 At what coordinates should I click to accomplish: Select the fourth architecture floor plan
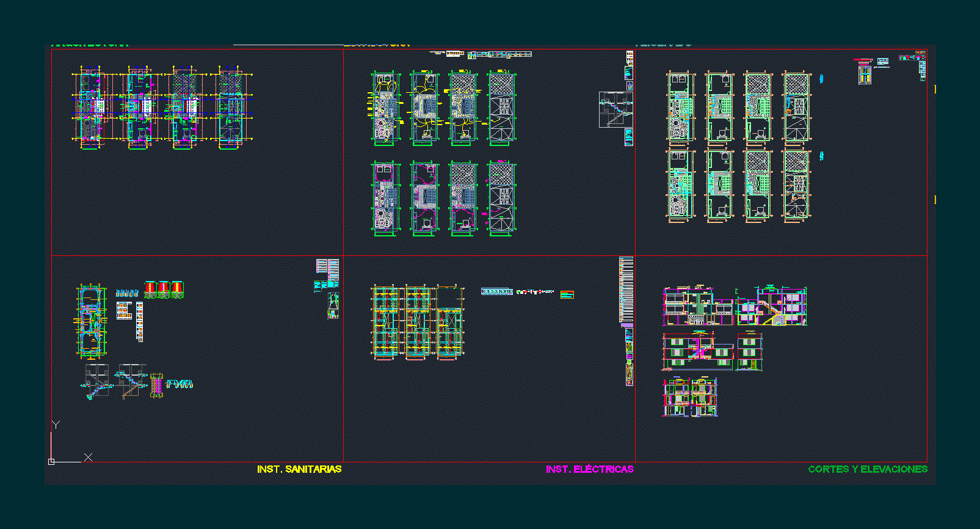(x=231, y=108)
